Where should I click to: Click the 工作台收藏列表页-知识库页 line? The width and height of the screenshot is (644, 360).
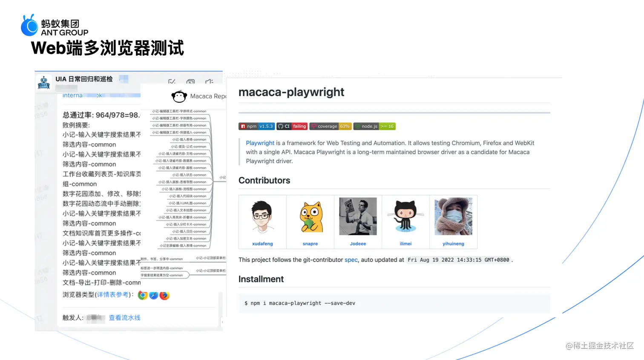click(x=101, y=174)
